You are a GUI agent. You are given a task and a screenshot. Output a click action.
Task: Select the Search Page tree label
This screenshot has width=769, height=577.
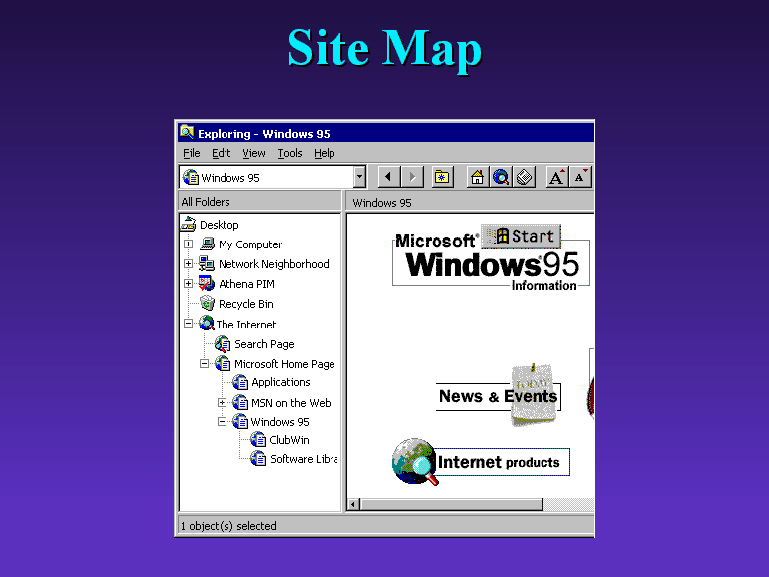pos(264,344)
